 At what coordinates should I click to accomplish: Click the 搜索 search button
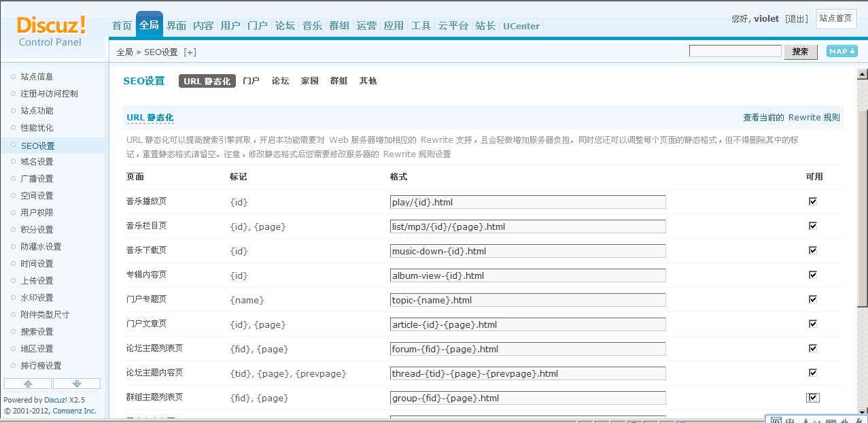pos(801,51)
